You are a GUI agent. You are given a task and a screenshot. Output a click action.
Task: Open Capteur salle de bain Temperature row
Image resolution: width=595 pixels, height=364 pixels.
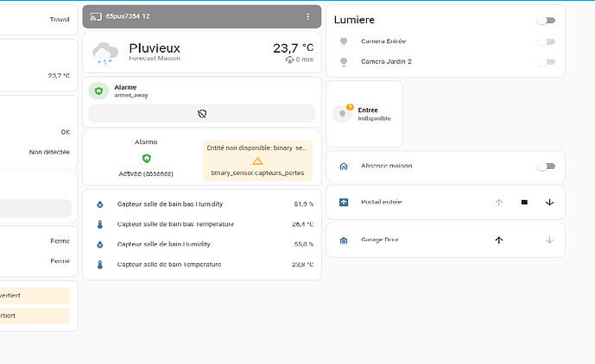coord(202,265)
